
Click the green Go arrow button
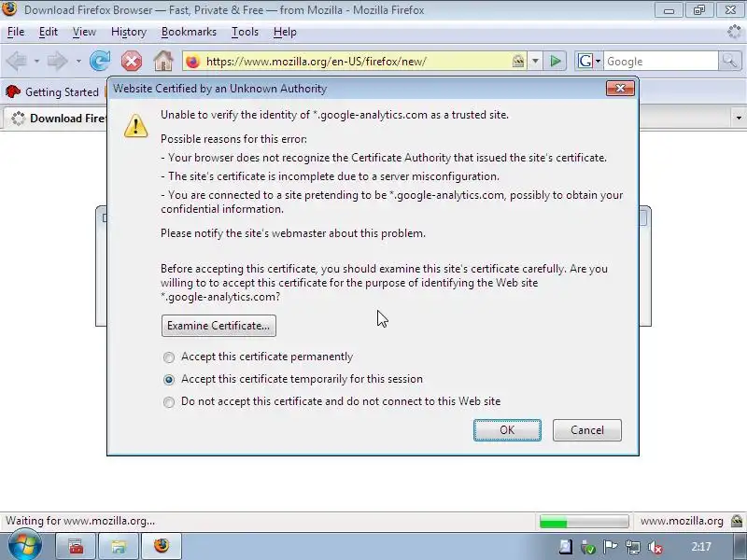click(x=555, y=61)
